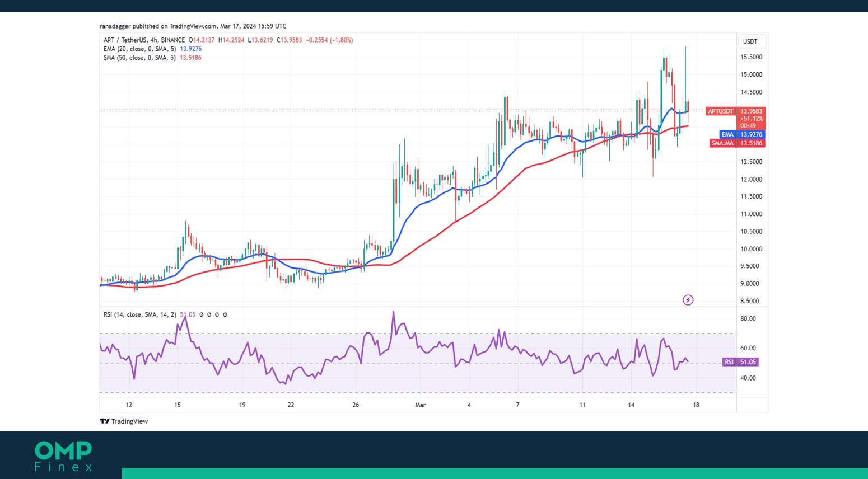Viewport: 868px width, 479px height.
Task: Click the RSI 40.00 scale value
Action: point(748,378)
